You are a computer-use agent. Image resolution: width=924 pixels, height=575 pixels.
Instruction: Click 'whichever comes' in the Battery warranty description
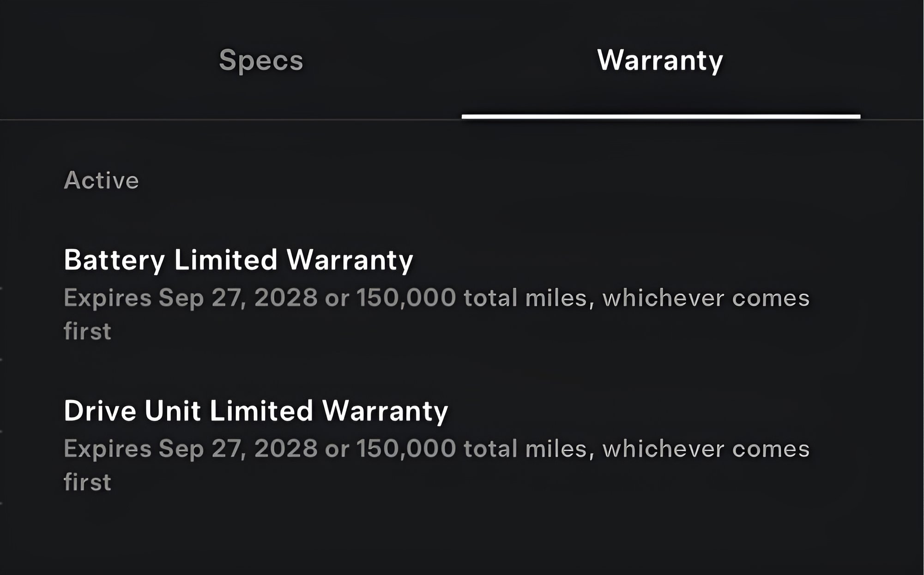[706, 298]
